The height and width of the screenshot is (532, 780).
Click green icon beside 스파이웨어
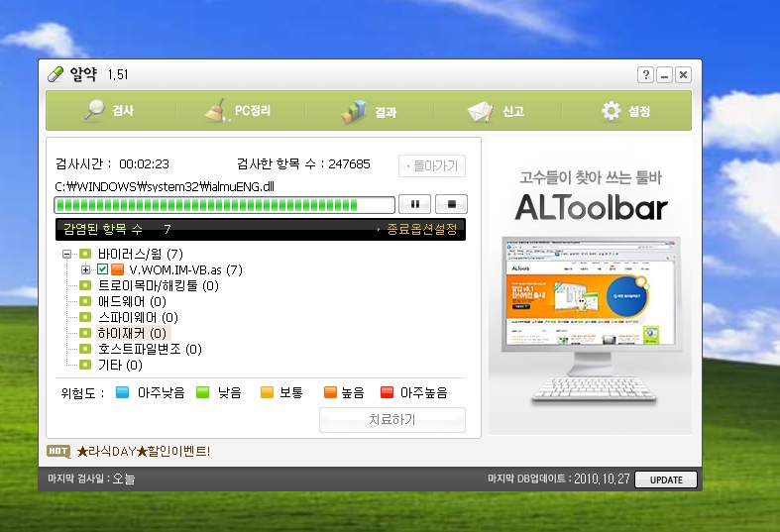click(x=85, y=317)
